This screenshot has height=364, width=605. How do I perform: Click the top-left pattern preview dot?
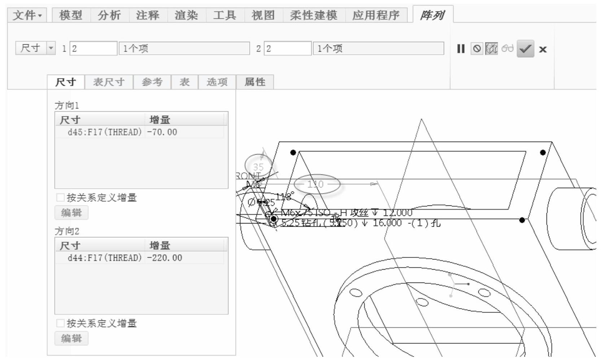click(293, 152)
